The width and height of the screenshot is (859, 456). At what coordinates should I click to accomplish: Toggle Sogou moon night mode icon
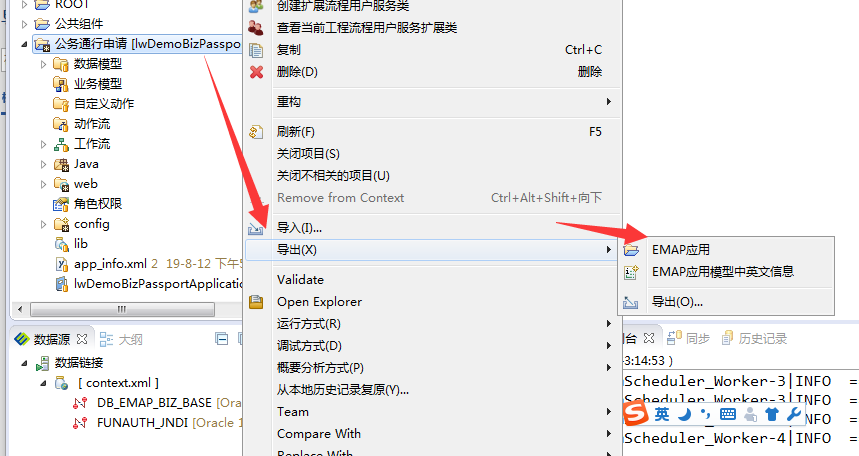coord(684,414)
